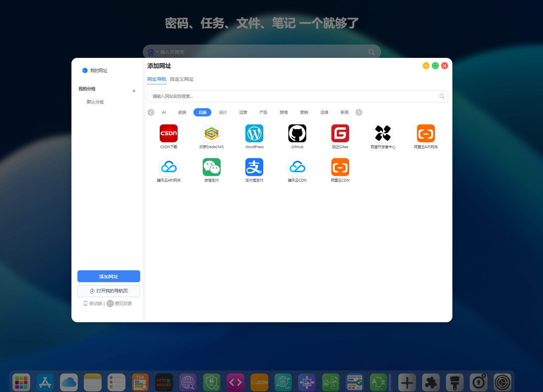
Task: Select the 运维 category
Action: click(x=324, y=112)
